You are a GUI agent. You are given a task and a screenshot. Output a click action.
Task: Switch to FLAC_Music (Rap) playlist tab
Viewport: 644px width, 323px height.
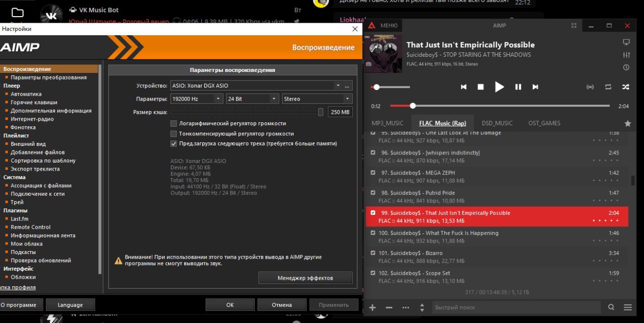443,123
